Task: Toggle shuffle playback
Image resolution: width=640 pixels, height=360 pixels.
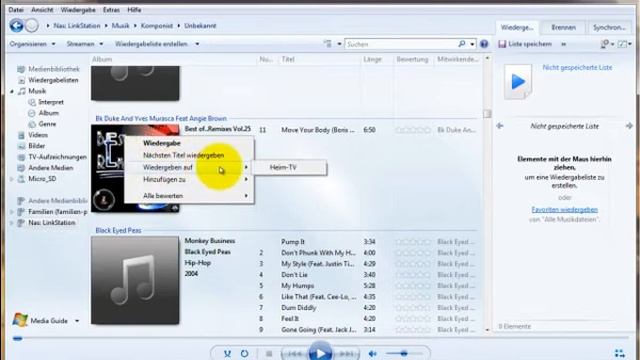Action: 227,353
